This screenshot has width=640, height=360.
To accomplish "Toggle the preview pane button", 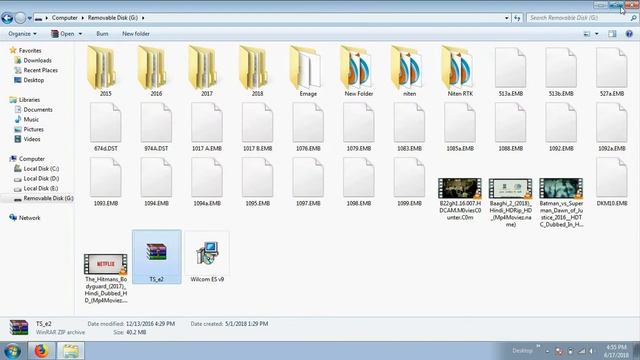I will [x=612, y=34].
